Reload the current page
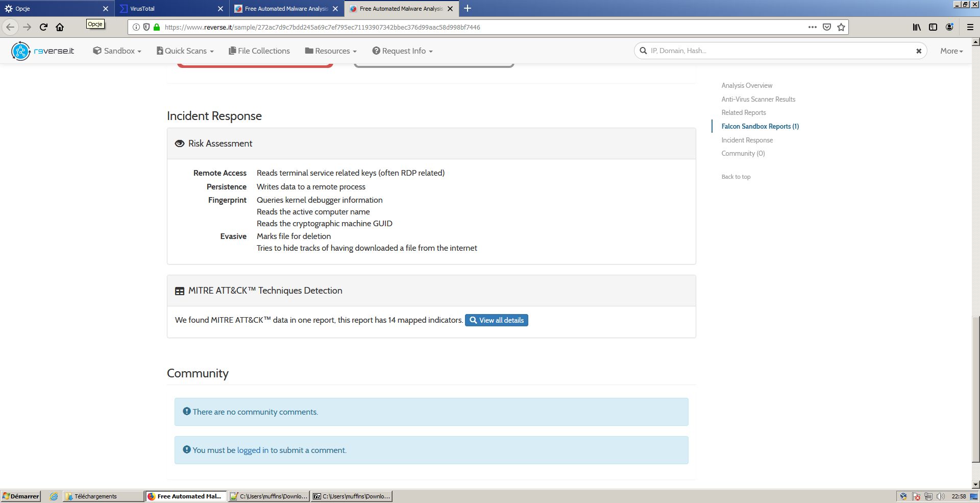This screenshot has height=503, width=980. pyautogui.click(x=43, y=27)
